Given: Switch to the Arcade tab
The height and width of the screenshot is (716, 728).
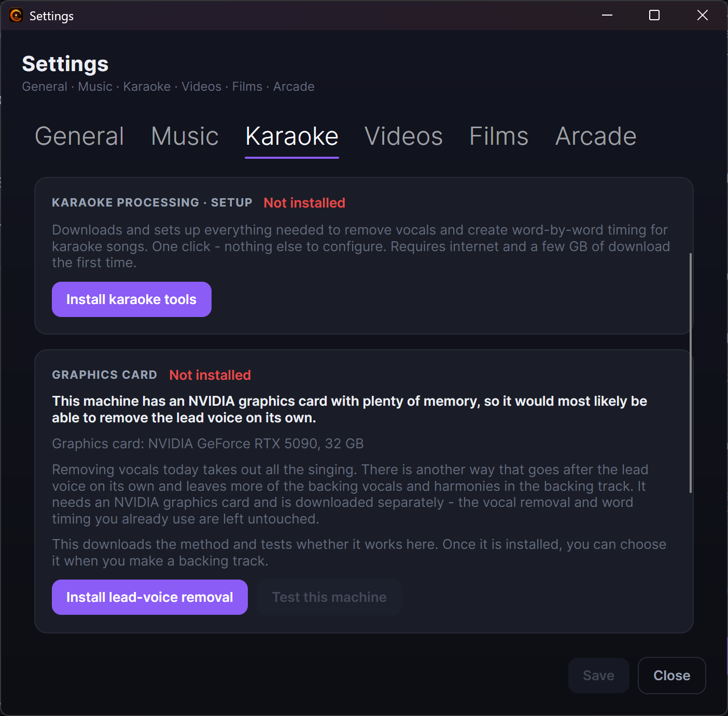Looking at the screenshot, I should click(x=596, y=136).
